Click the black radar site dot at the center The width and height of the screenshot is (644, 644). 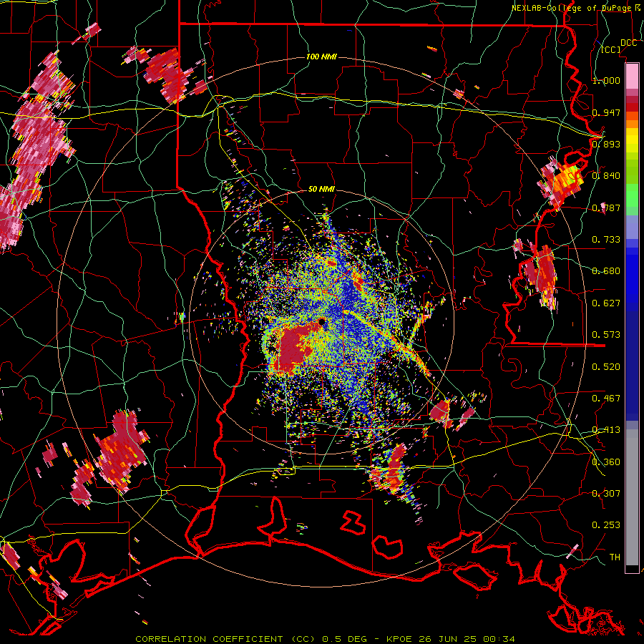[323, 321]
